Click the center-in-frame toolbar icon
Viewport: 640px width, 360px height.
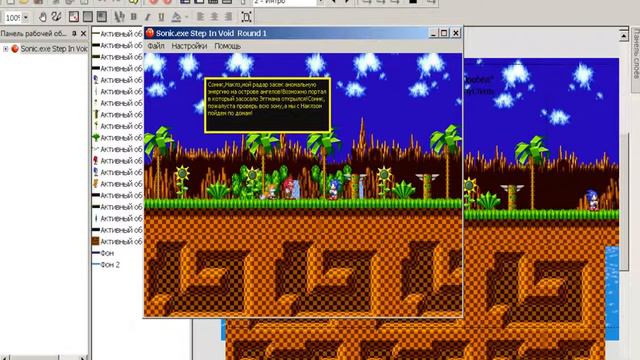coord(246,17)
